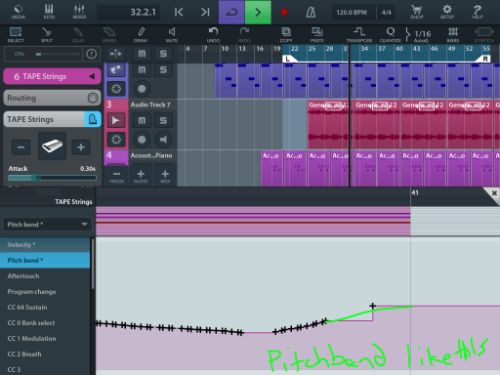Edit the 120.0 BPM tempo field
Image resolution: width=500 pixels, height=375 pixels.
(x=352, y=13)
